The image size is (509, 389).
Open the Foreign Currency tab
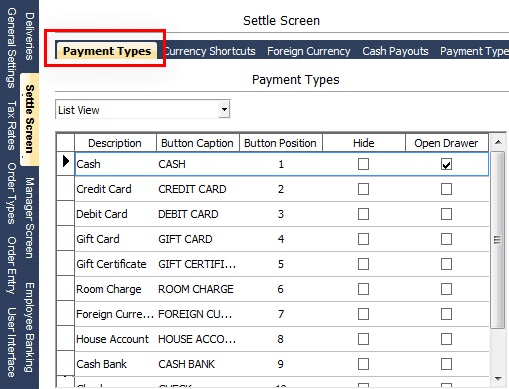pyautogui.click(x=309, y=51)
